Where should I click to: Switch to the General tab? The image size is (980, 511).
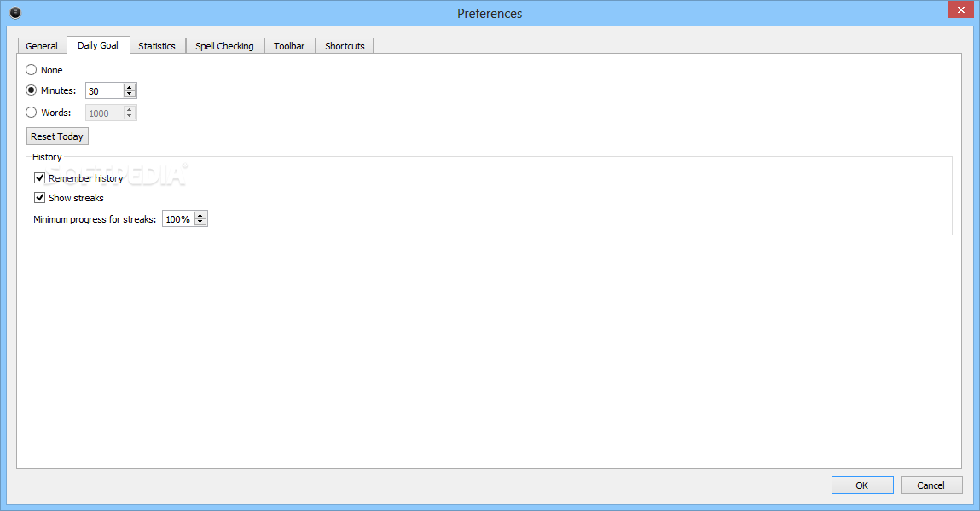[42, 45]
